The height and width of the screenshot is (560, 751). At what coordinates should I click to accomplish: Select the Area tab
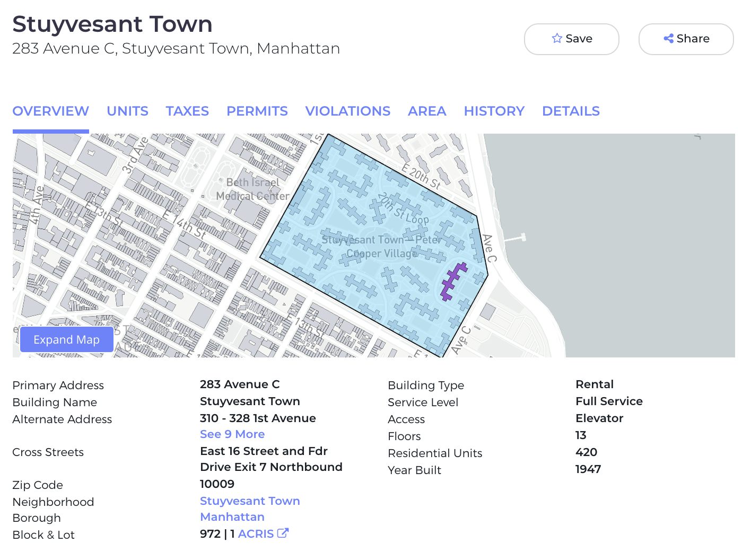click(427, 111)
